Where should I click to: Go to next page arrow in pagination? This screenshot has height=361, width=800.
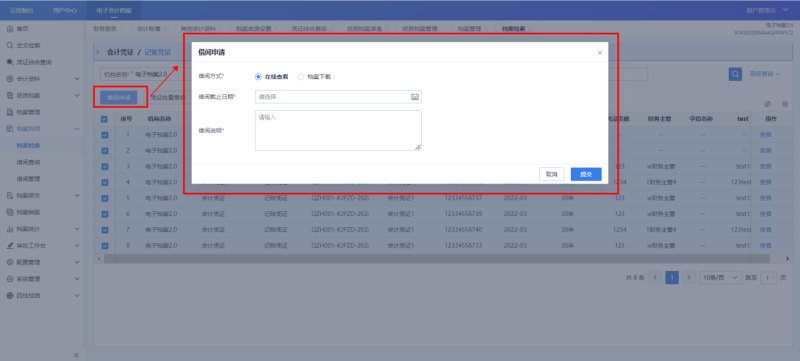pyautogui.click(x=689, y=277)
